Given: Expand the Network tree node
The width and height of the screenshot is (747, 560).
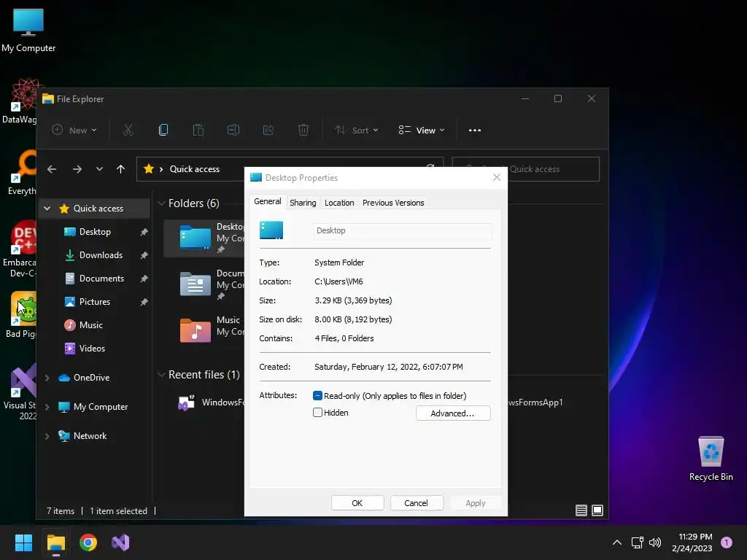Looking at the screenshot, I should [x=47, y=436].
